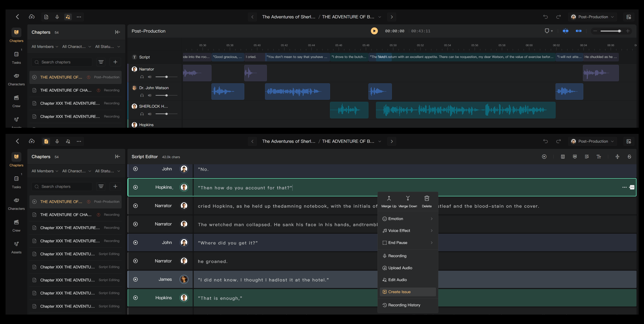
Task: Go to the next chapter arrow in the top window header
Action: 392,17
